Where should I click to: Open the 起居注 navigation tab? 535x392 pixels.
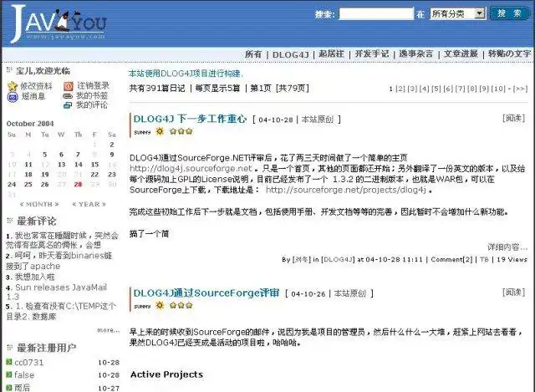point(331,53)
